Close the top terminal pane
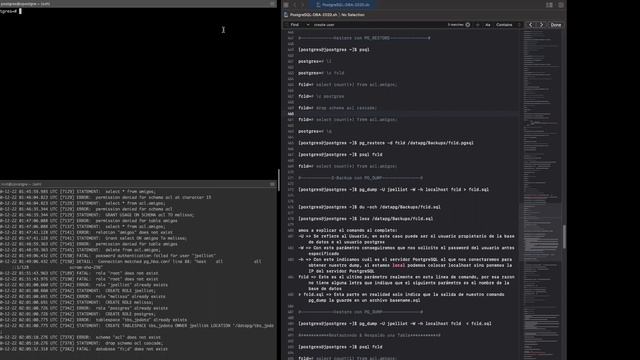This screenshot has height=360, width=640. tap(273, 4)
